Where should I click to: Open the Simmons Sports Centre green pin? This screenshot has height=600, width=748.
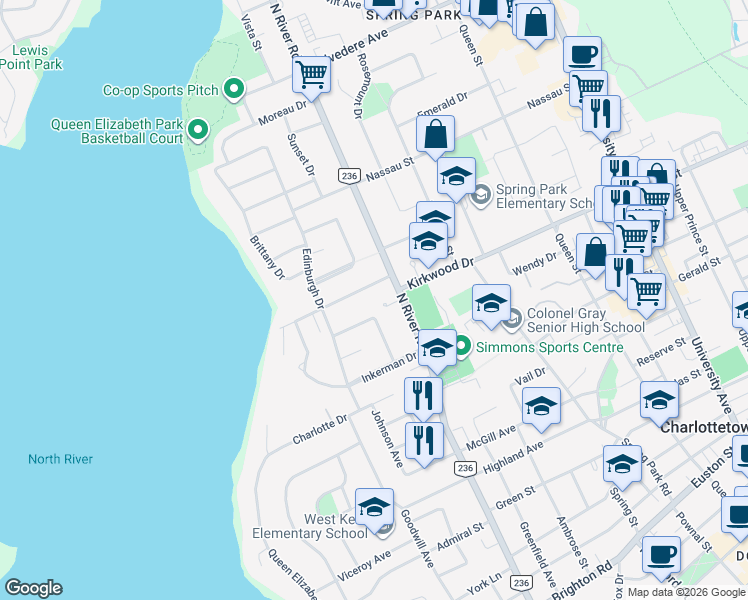[x=462, y=346]
